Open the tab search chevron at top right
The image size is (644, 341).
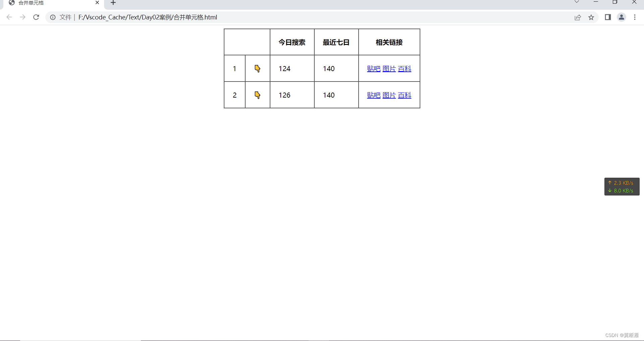tap(577, 2)
